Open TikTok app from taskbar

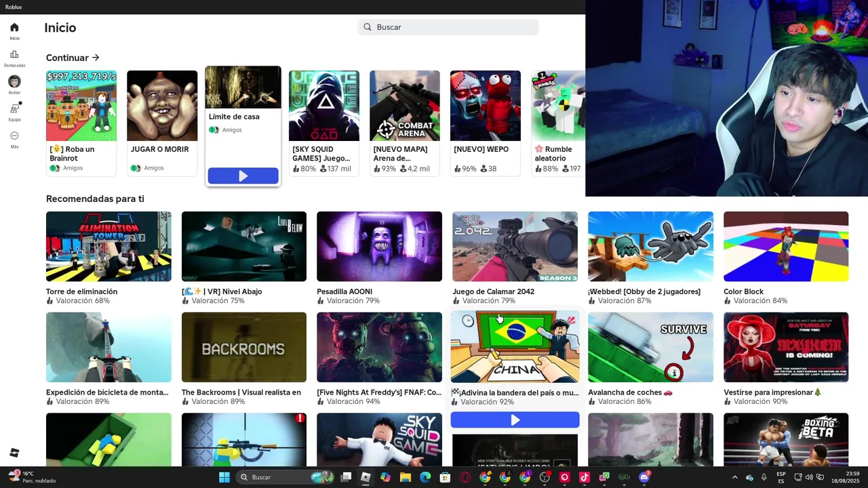585,477
